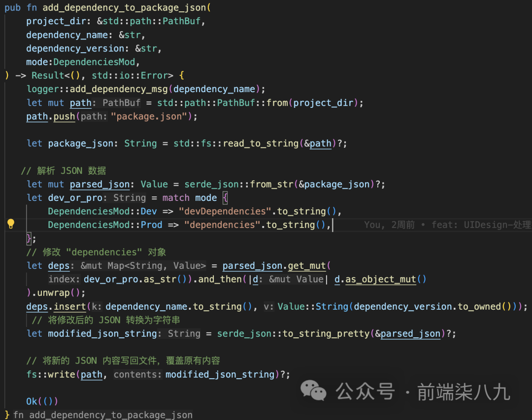This screenshot has height=420, width=532.
Task: Click the "package.json" string literal
Action: pyautogui.click(x=149, y=116)
